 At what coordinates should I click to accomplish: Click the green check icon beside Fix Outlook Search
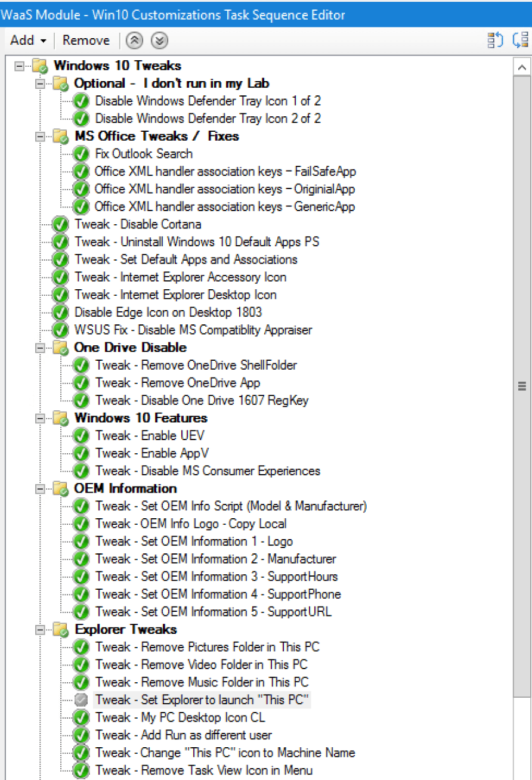(x=81, y=154)
